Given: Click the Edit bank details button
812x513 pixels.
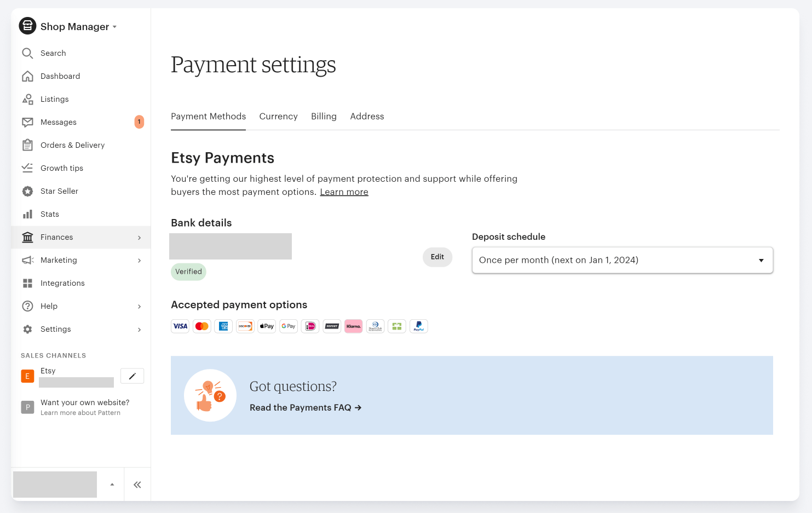Looking at the screenshot, I should [x=437, y=257].
